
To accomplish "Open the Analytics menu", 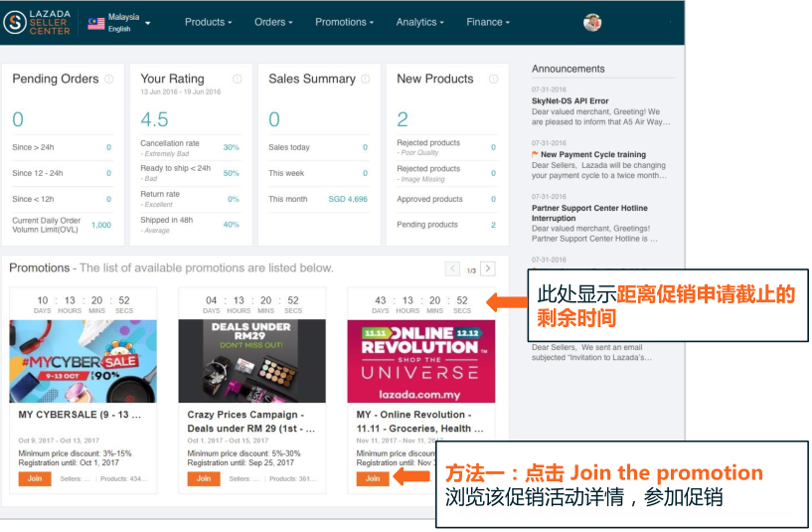I will click(420, 22).
